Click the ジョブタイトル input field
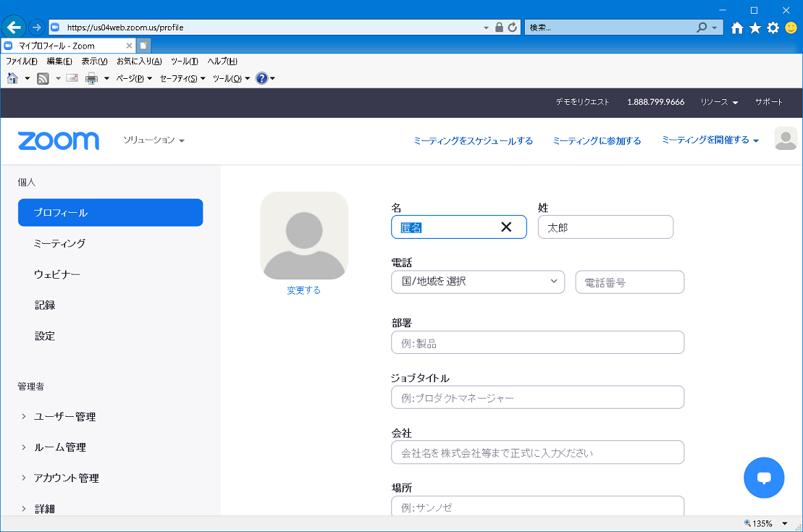 coord(537,397)
